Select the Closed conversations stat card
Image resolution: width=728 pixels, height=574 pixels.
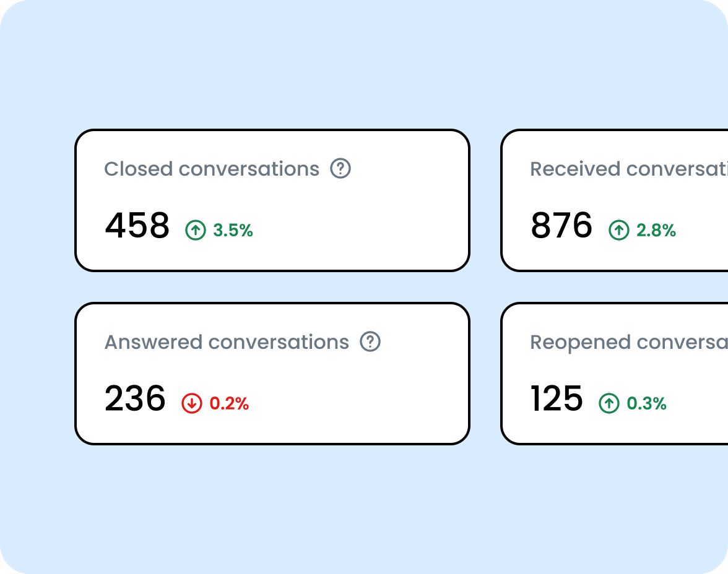(x=272, y=200)
